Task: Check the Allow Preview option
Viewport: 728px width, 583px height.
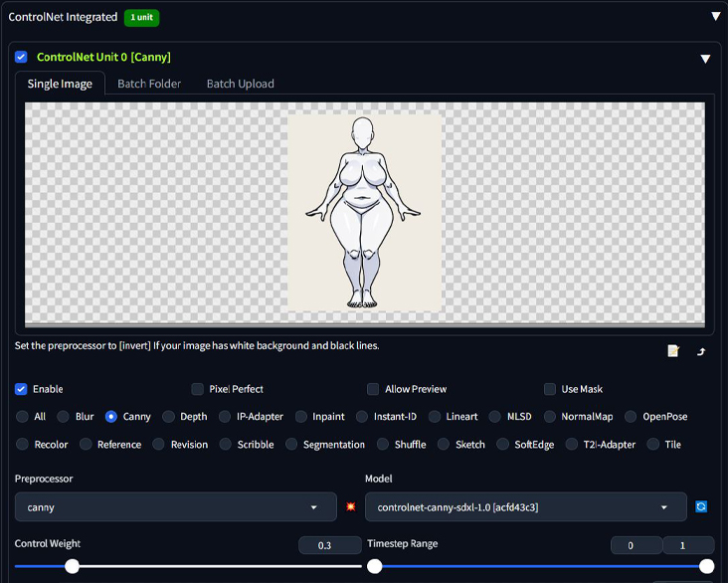Action: pos(373,389)
